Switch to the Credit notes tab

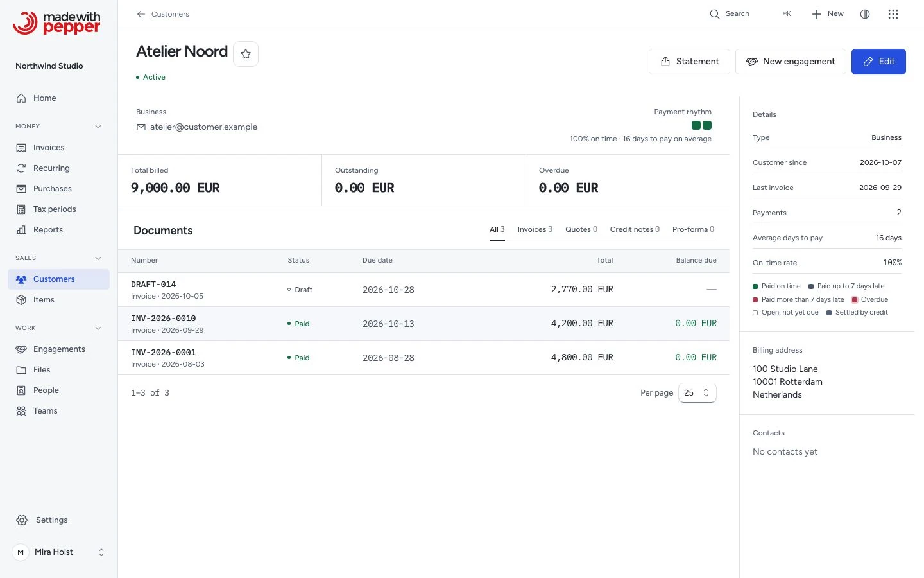(x=635, y=229)
